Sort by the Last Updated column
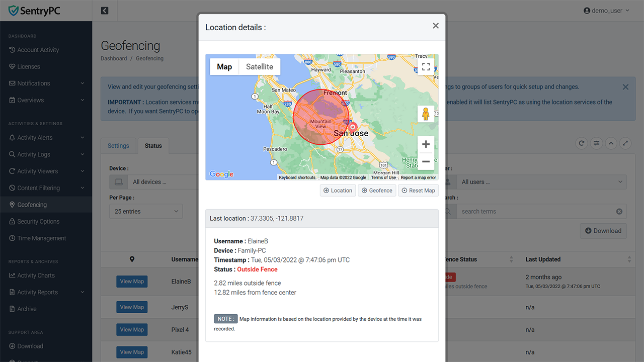The image size is (644, 362). (x=577, y=259)
